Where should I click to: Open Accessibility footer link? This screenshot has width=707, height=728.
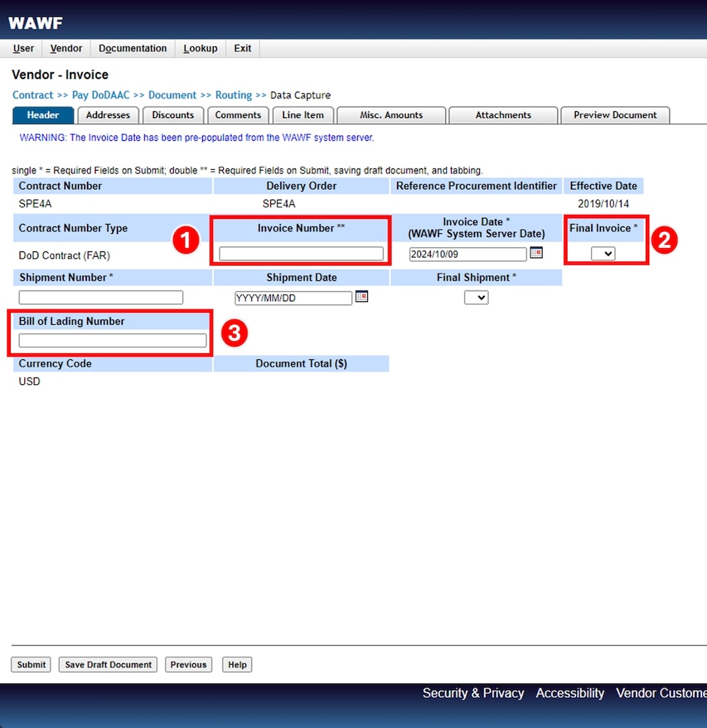570,693
